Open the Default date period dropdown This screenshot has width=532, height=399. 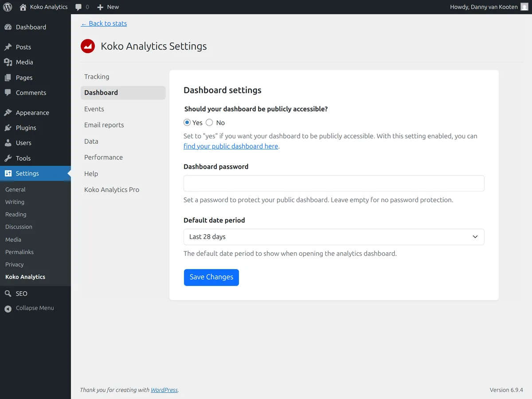334,237
